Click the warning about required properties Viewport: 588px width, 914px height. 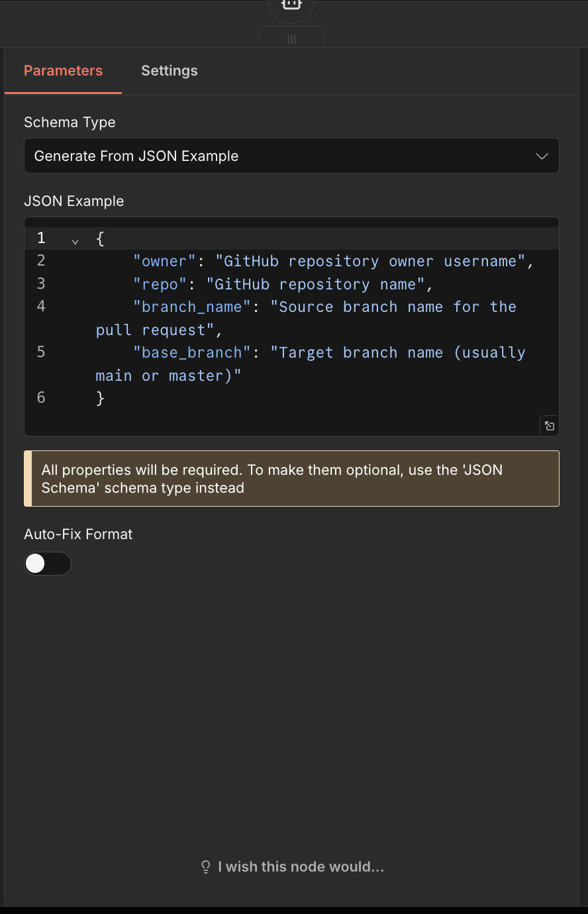click(291, 478)
